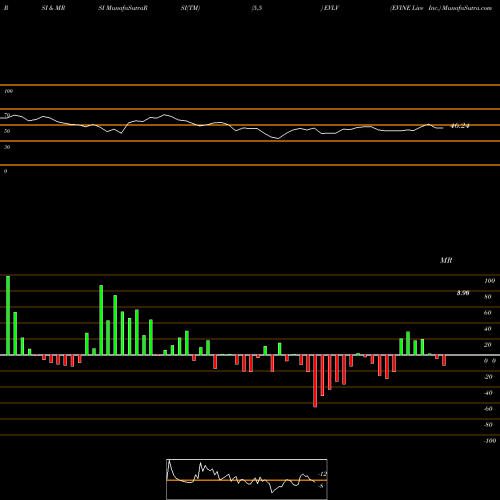Click the RSI axis label 30

pyautogui.click(x=7, y=147)
